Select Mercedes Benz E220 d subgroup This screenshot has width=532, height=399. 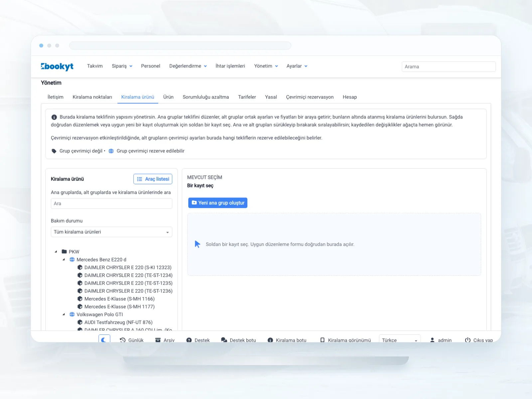point(98,260)
